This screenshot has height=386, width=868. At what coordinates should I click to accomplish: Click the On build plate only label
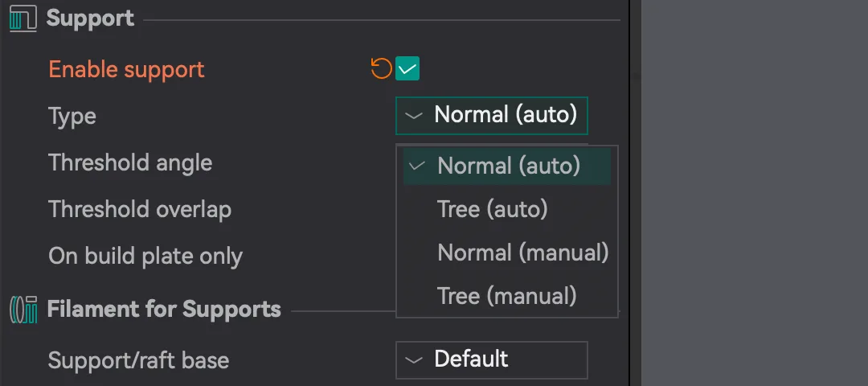(145, 257)
